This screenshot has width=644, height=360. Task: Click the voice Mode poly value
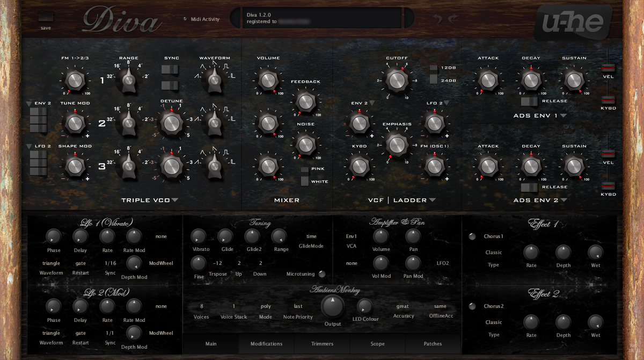point(266,306)
